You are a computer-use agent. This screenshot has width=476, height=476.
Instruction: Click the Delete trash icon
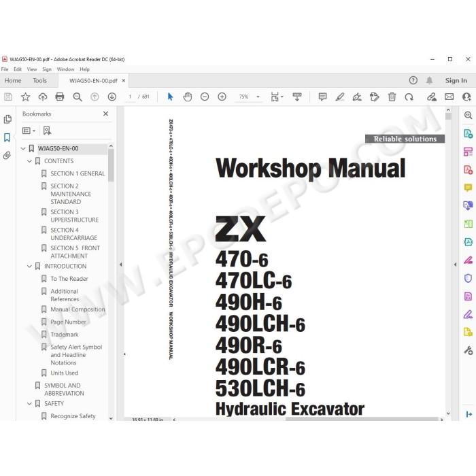pos(392,97)
